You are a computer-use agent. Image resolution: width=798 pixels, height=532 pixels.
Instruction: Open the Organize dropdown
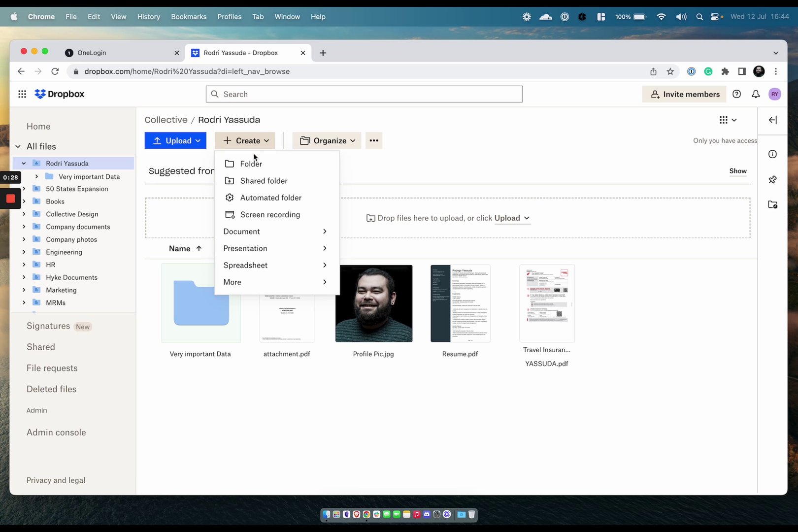326,140
